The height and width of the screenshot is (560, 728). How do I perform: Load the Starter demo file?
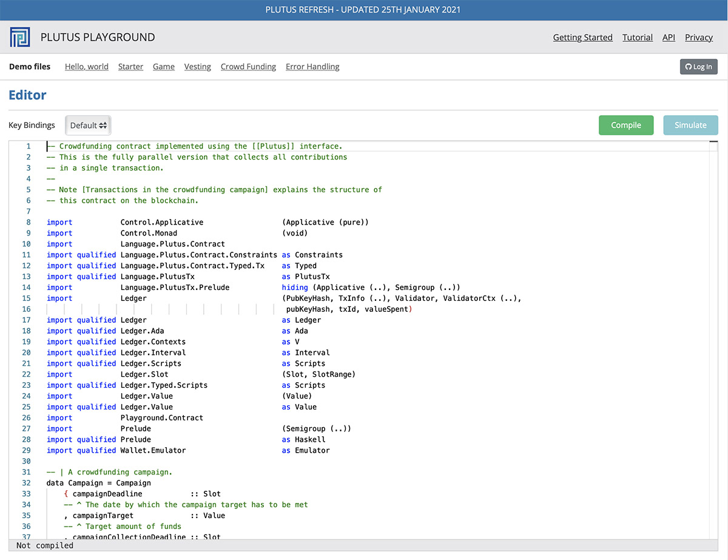click(x=130, y=67)
